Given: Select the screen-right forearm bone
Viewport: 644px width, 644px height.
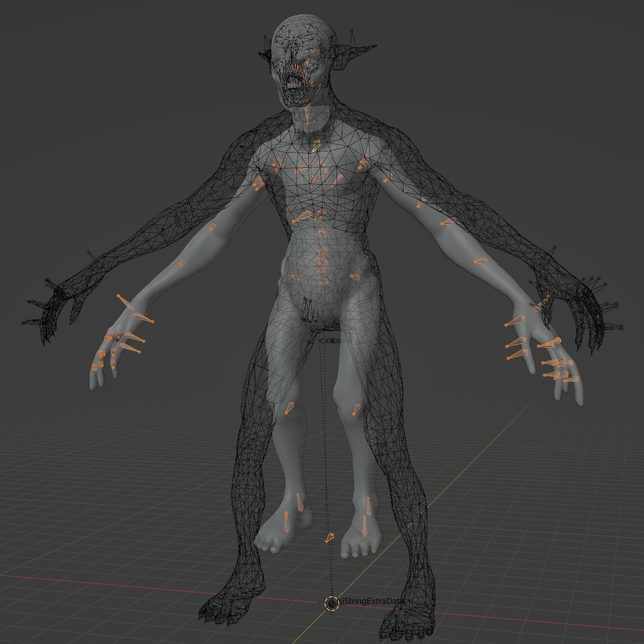Looking at the screenshot, I should pos(481,262).
